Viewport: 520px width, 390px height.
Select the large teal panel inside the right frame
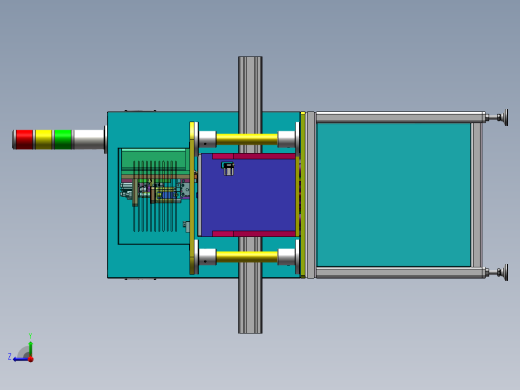pos(394,195)
